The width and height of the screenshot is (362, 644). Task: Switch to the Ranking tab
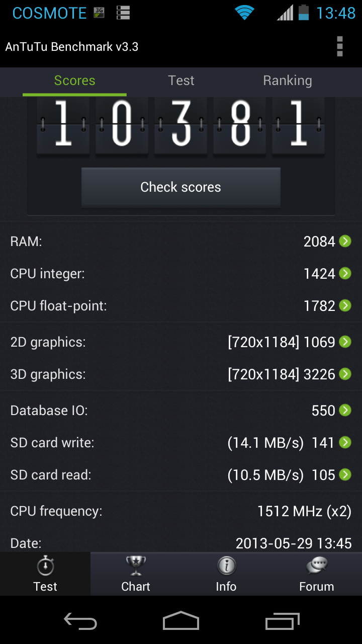click(x=288, y=80)
